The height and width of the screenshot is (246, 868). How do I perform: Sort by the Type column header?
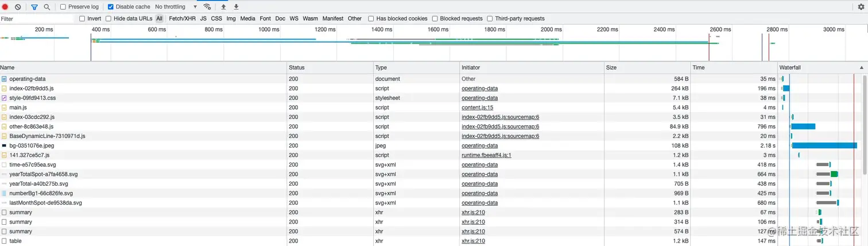(417, 67)
